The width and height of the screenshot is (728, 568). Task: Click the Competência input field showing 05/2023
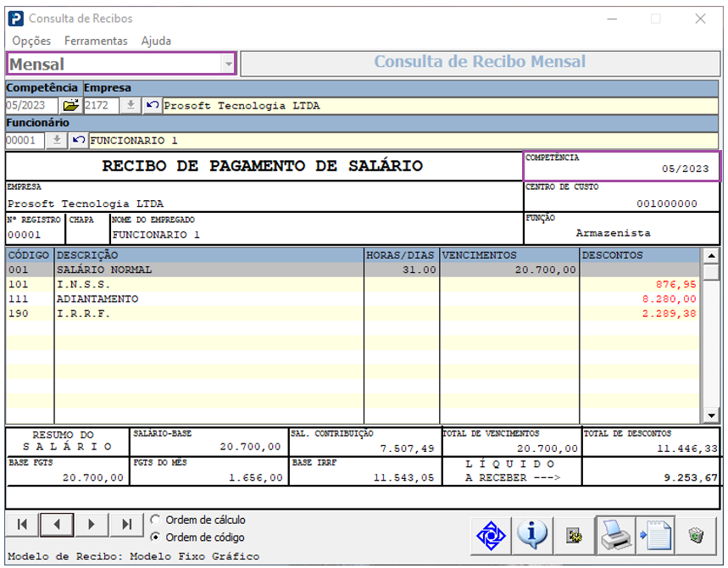pos(31,105)
